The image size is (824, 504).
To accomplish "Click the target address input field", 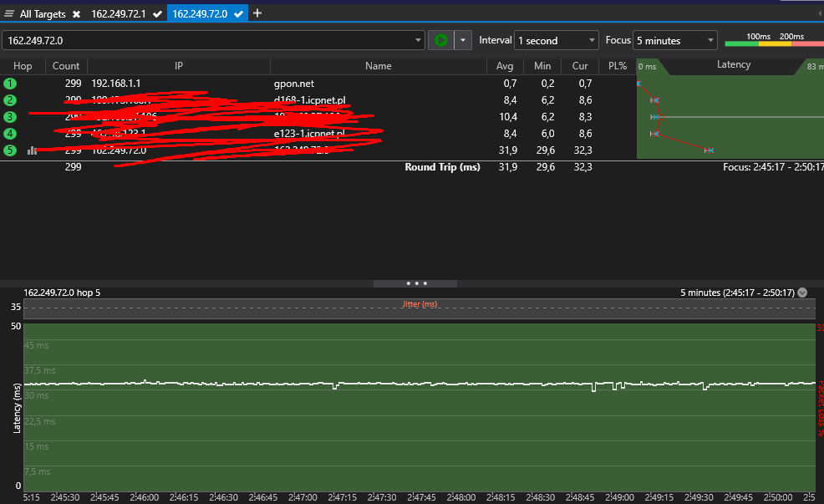I will 209,40.
